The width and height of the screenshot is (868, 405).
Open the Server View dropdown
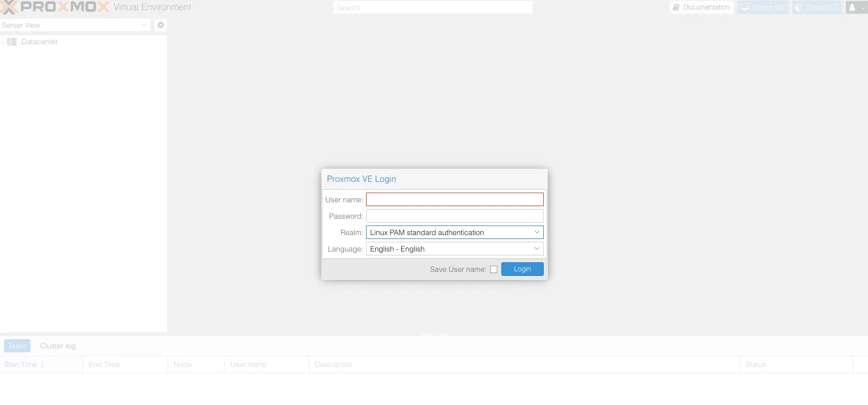[x=143, y=25]
